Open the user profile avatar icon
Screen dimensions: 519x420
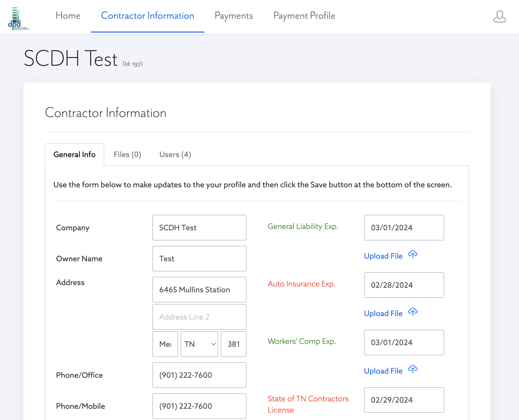(x=499, y=17)
